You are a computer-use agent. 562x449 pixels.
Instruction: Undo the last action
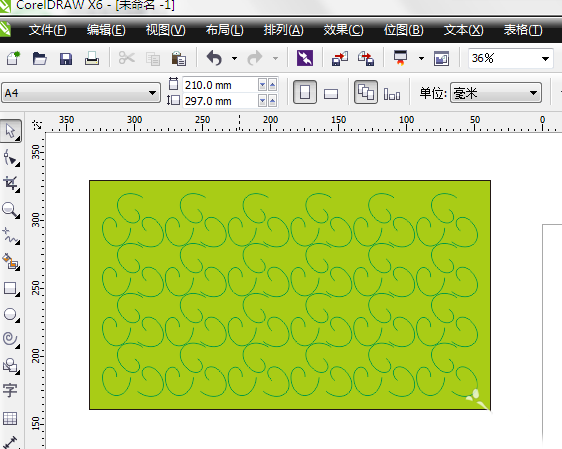click(215, 58)
